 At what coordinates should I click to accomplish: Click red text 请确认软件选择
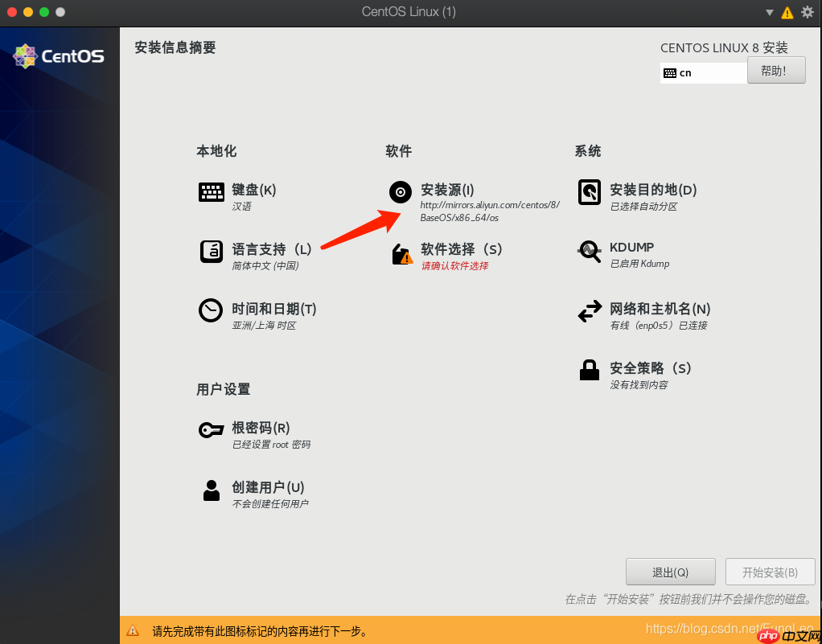454,265
